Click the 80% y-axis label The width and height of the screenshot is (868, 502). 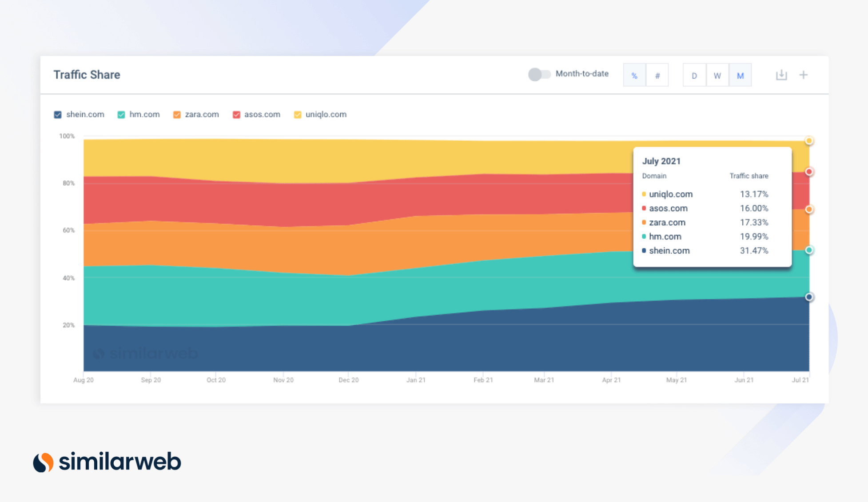(68, 183)
